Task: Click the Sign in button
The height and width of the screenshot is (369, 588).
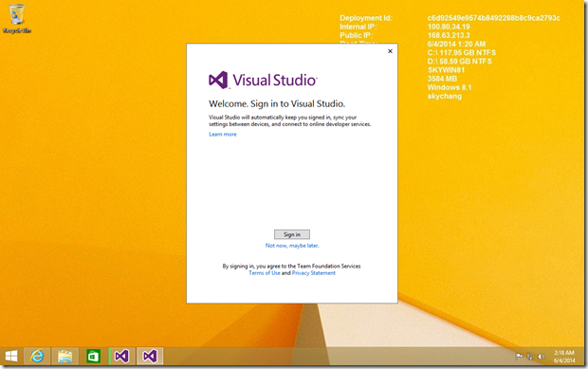Action: [x=292, y=234]
